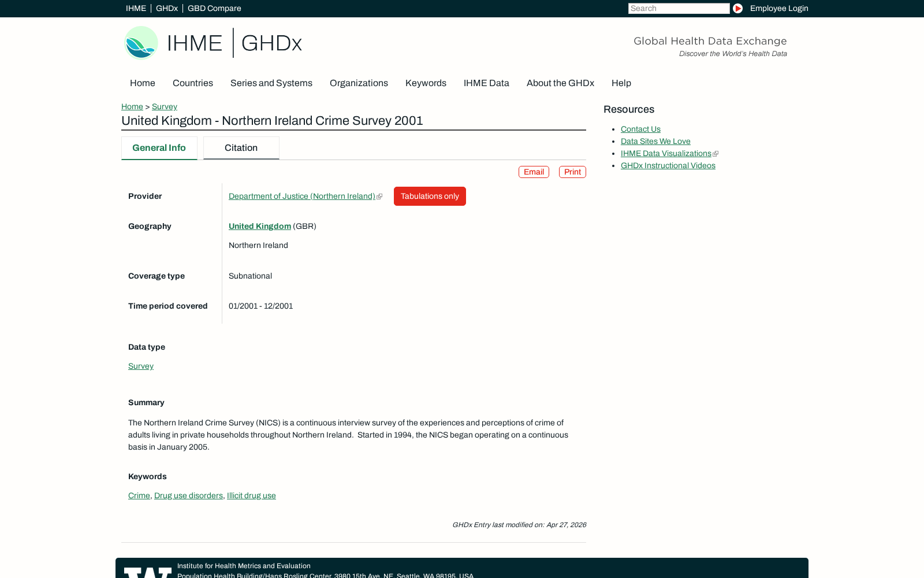
Task: Go to Home in main navigation
Action: pos(143,83)
